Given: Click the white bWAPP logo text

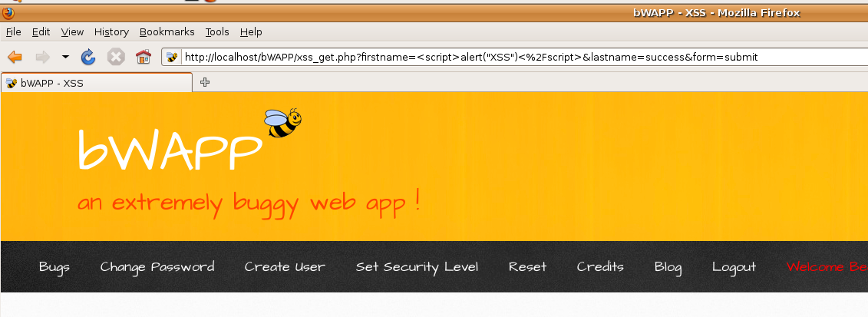Looking at the screenshot, I should point(170,149).
